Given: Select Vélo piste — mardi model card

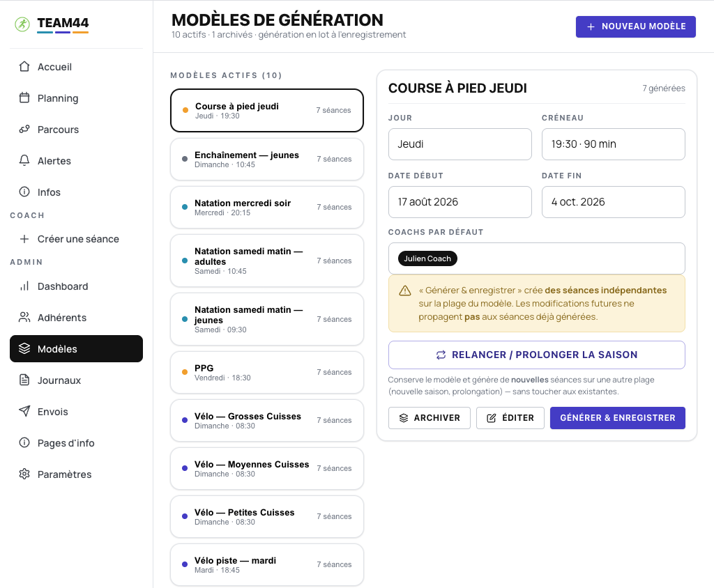Looking at the screenshot, I should click(x=267, y=565).
